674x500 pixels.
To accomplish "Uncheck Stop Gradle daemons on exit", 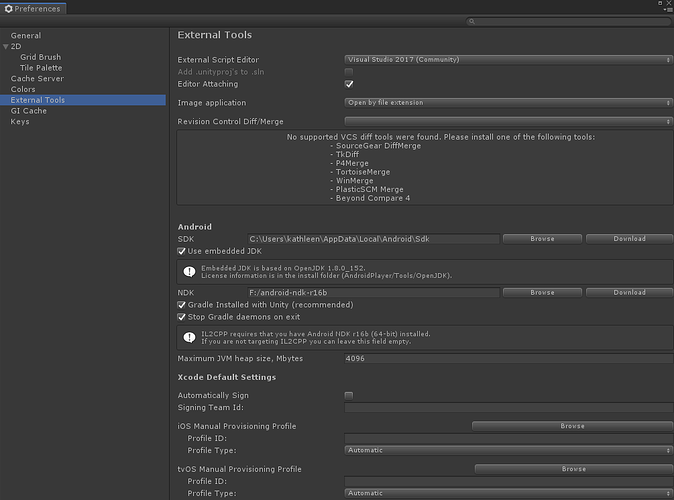I will point(181,317).
